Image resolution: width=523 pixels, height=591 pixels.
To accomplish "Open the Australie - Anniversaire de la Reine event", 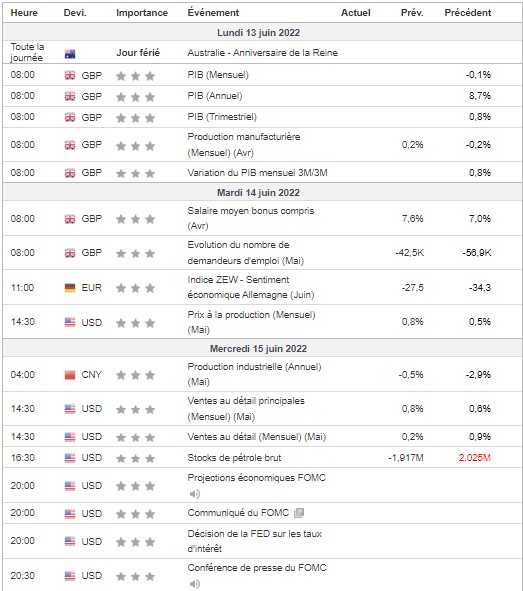I will 263,53.
